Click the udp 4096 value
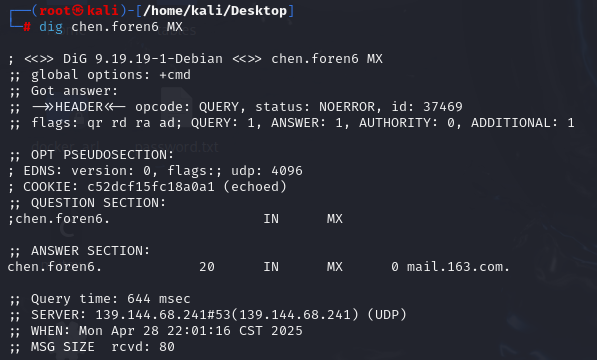This screenshot has width=597, height=360. pyautogui.click(x=267, y=171)
